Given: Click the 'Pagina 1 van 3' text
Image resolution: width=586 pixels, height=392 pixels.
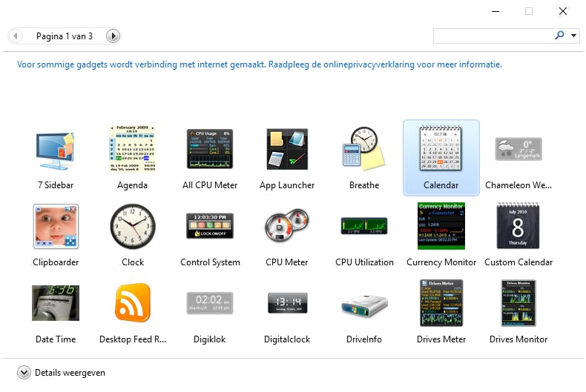Looking at the screenshot, I should pyautogui.click(x=65, y=36).
